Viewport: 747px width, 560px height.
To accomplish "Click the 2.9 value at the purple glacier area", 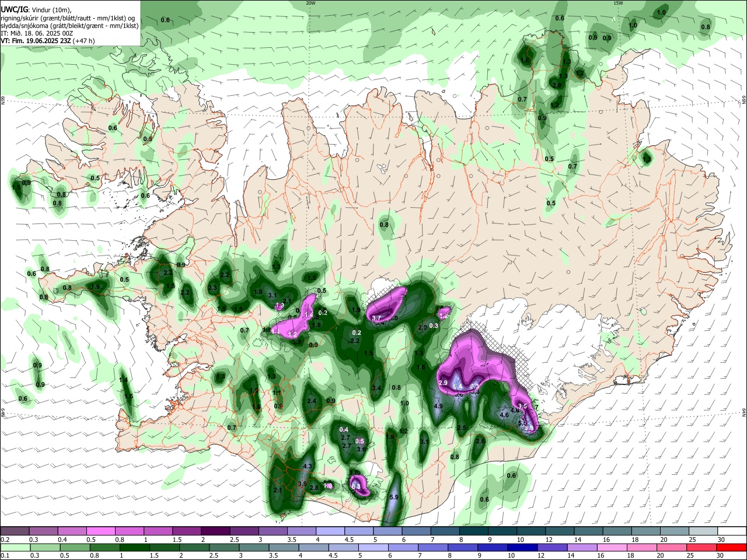I will coord(442,383).
